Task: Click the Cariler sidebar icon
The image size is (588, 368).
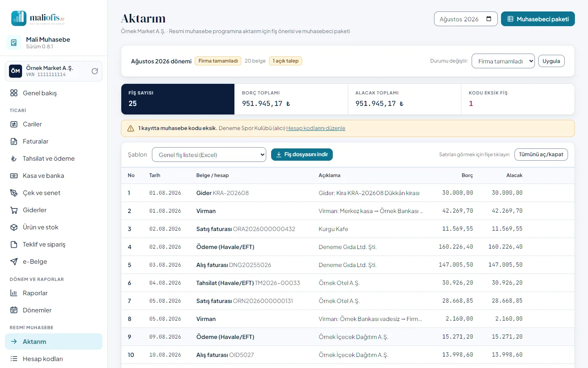Action: 14,124
